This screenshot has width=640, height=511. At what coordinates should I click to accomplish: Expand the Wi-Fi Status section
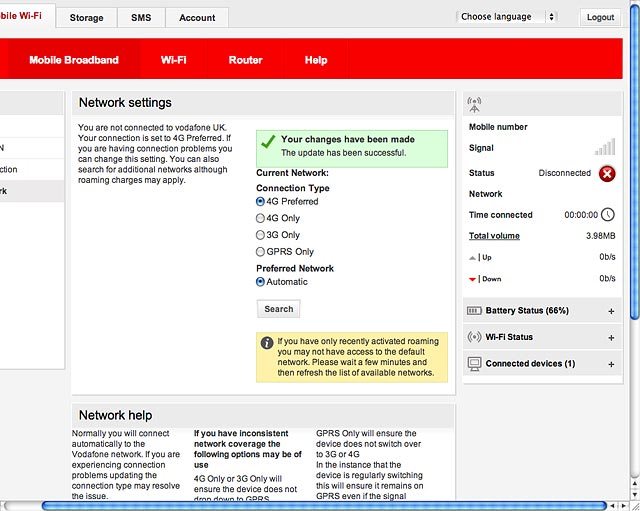pos(611,338)
